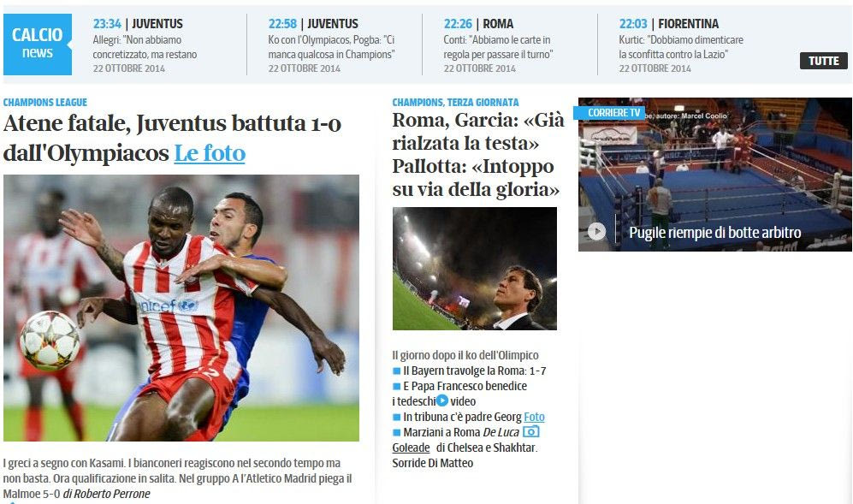Image resolution: width=853 pixels, height=504 pixels.
Task: Open the 'Atene fatale' Juventus headline
Action: (172, 138)
